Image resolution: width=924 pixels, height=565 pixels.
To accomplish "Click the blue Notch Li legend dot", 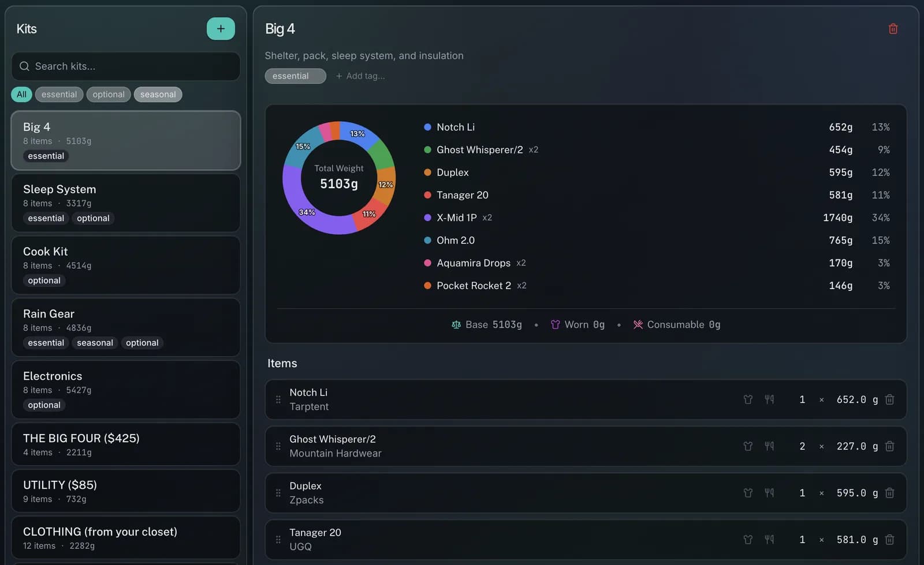I will tap(427, 127).
